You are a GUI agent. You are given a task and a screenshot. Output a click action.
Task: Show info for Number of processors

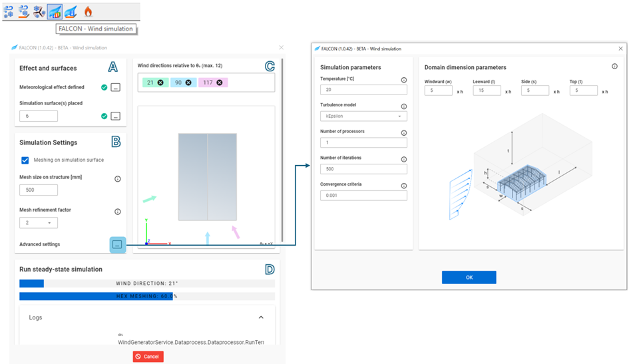point(404,132)
